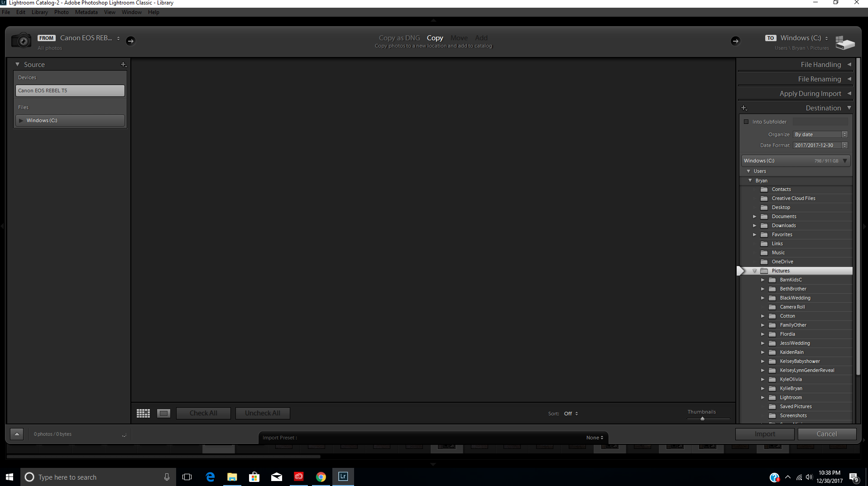Collapse the Source panel
The height and width of the screenshot is (486, 868).
[x=17, y=65]
